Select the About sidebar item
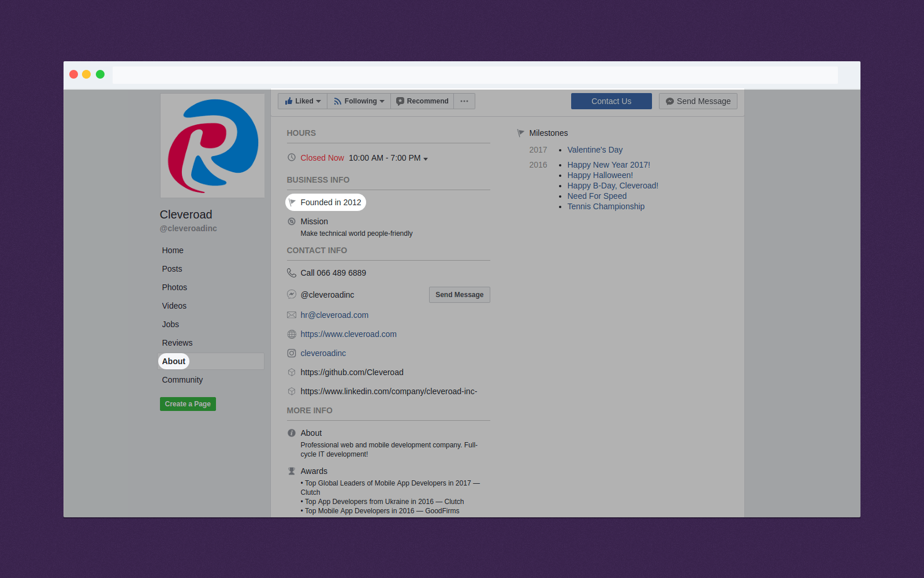This screenshot has width=924, height=578. click(211, 361)
